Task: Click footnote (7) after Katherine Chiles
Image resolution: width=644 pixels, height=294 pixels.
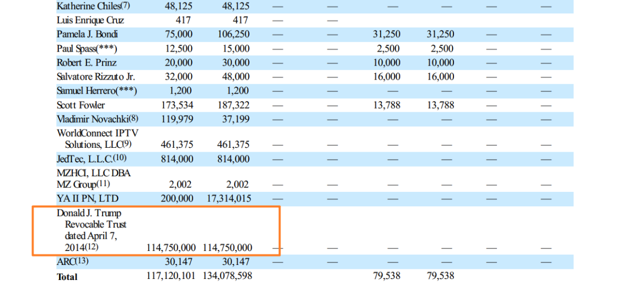Action: click(125, 6)
